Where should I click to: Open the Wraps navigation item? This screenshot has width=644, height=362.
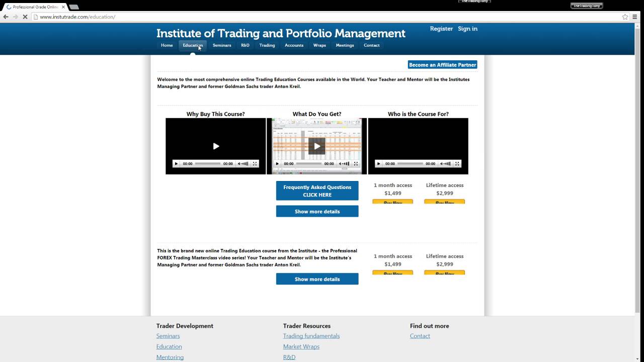[x=319, y=45]
